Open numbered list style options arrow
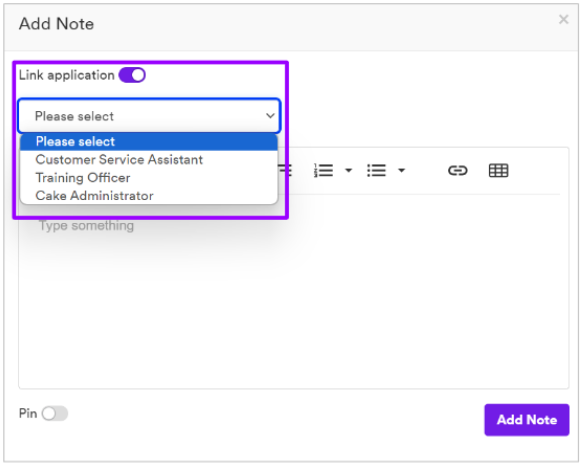The height and width of the screenshot is (463, 580). coord(348,170)
